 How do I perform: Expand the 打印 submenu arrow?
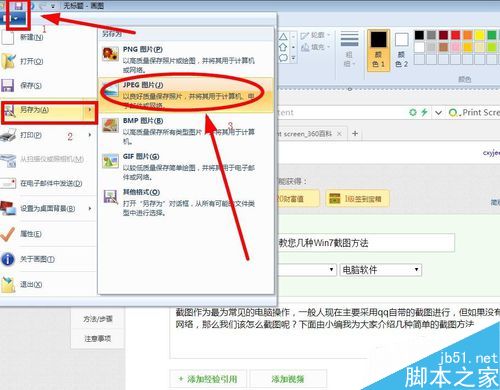(x=90, y=135)
